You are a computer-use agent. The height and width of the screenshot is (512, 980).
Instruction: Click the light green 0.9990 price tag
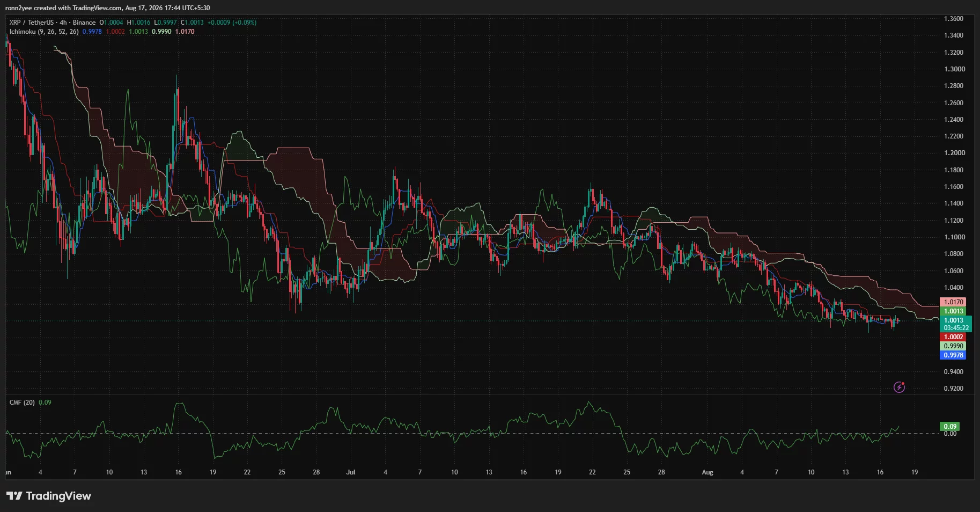pos(953,346)
